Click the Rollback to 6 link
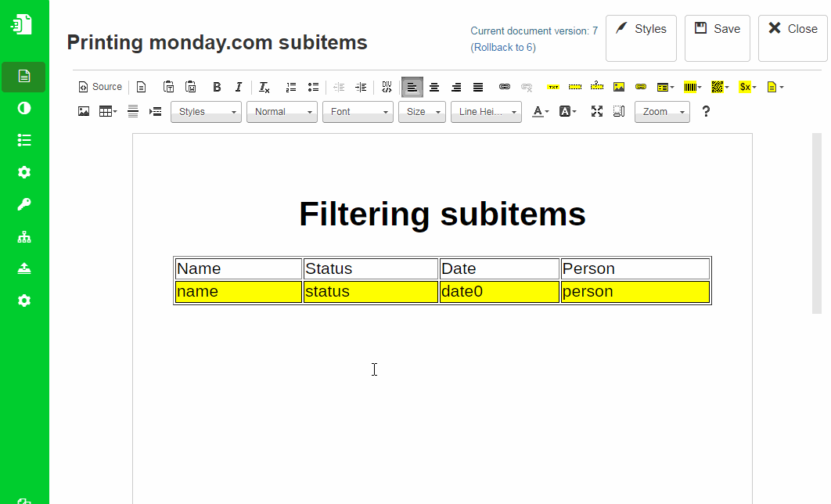The image size is (831, 504). [503, 47]
